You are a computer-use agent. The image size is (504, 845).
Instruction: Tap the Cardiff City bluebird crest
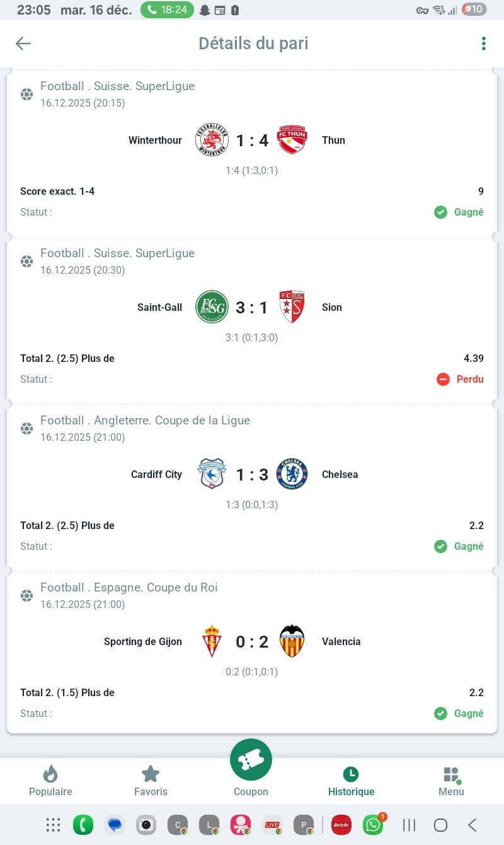pos(211,474)
